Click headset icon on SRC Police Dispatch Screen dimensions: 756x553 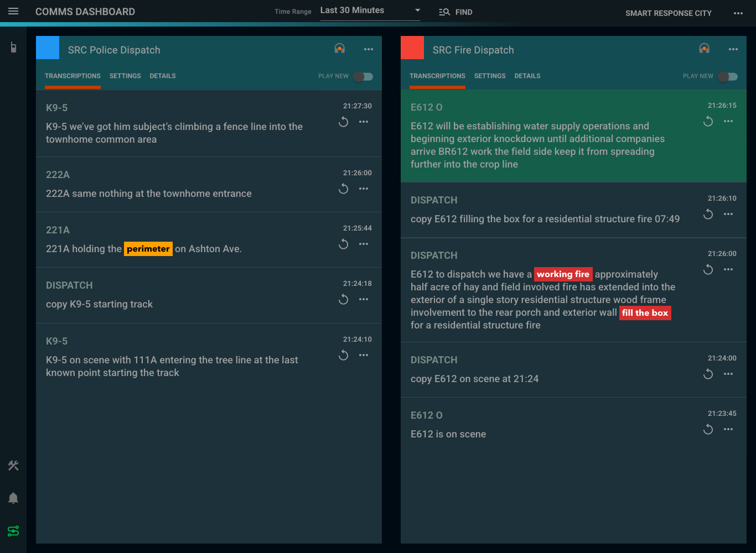tap(340, 49)
